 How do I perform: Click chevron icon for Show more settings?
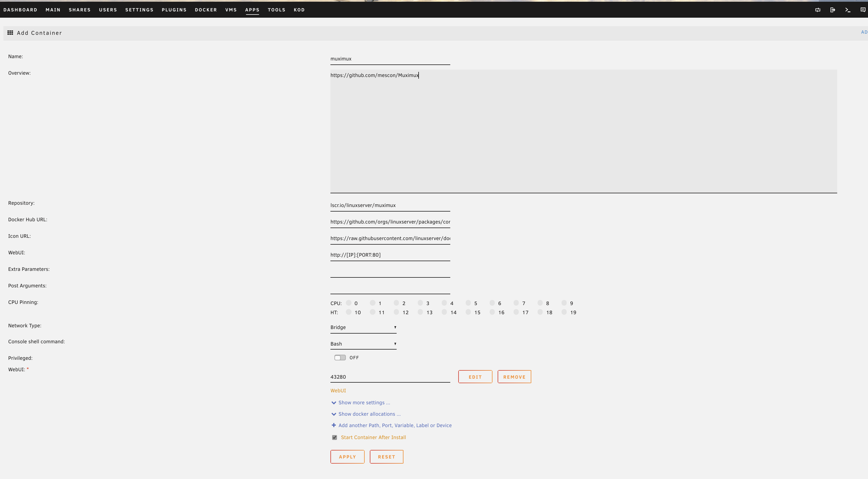click(334, 403)
